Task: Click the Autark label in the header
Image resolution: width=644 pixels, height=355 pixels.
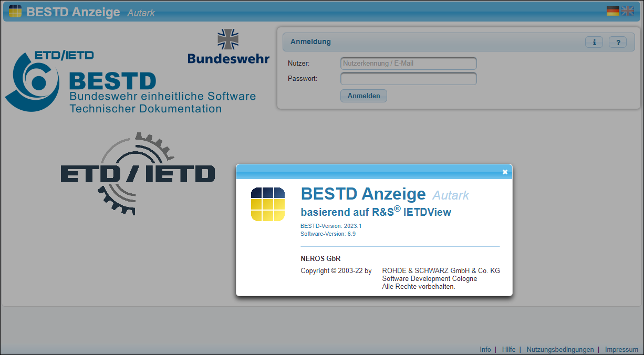Action: [x=141, y=13]
